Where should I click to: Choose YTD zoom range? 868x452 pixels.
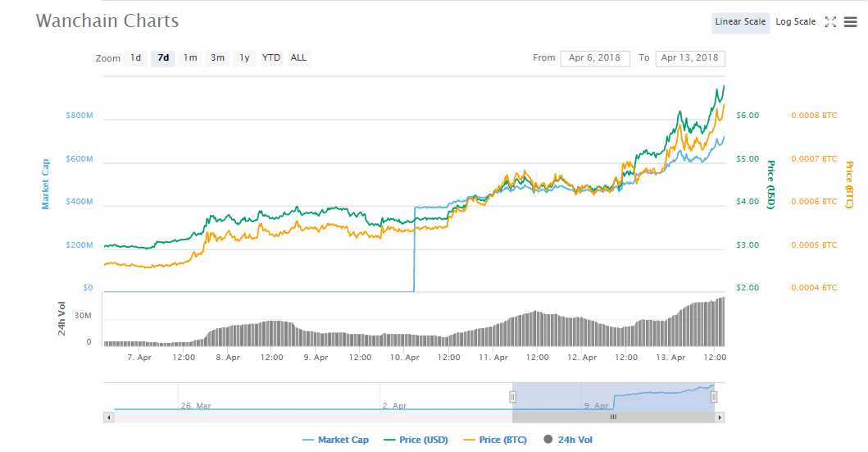(271, 58)
